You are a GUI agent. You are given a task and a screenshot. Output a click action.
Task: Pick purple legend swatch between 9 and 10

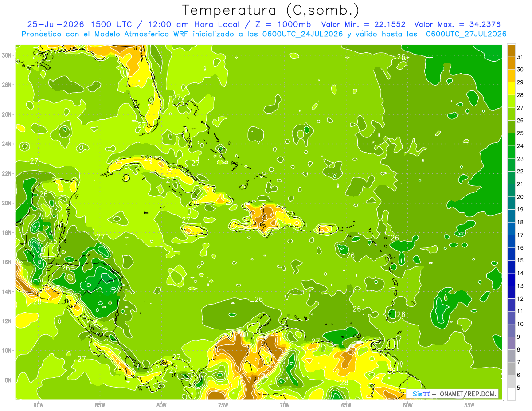coord(511,330)
